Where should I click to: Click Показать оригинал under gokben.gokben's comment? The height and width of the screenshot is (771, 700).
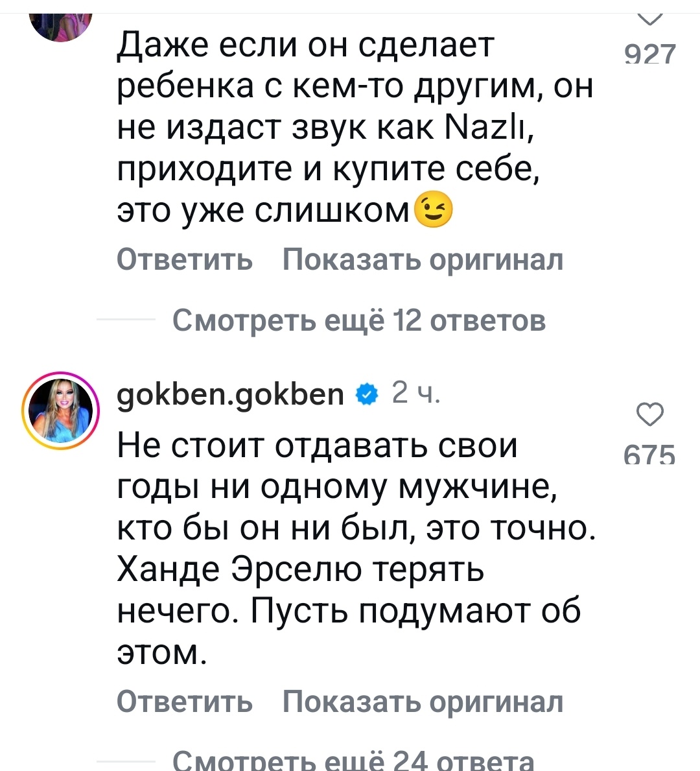tap(420, 700)
